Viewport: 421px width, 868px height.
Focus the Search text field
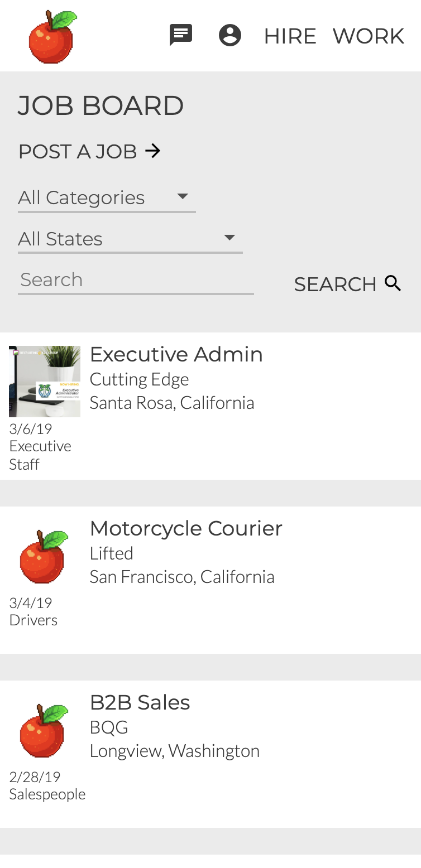(136, 280)
